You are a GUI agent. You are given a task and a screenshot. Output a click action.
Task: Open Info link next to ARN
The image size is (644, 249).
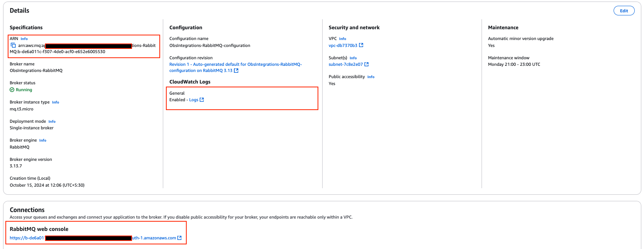click(24, 39)
